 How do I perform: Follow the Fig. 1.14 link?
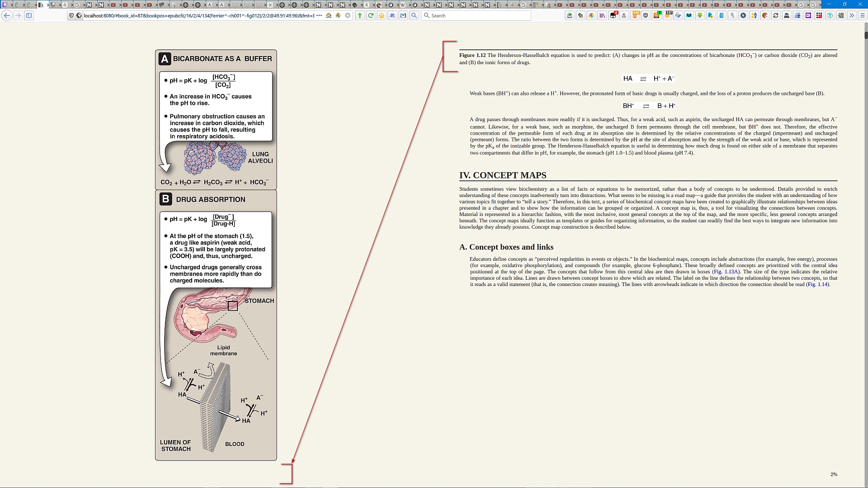pos(818,284)
